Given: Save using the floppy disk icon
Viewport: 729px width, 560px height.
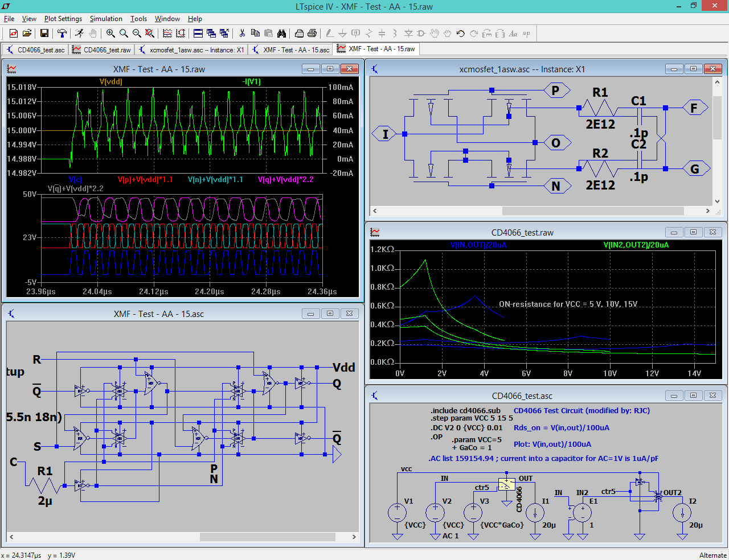Looking at the screenshot, I should click(x=44, y=34).
